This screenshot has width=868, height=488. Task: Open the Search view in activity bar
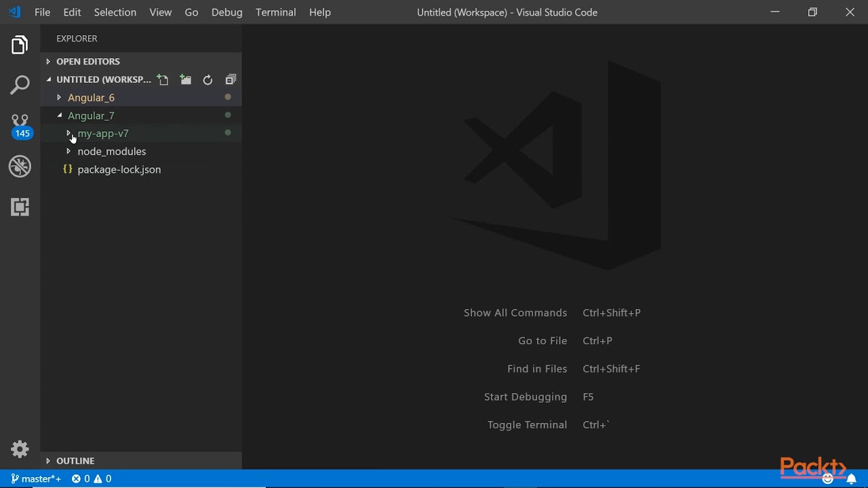pos(20,85)
